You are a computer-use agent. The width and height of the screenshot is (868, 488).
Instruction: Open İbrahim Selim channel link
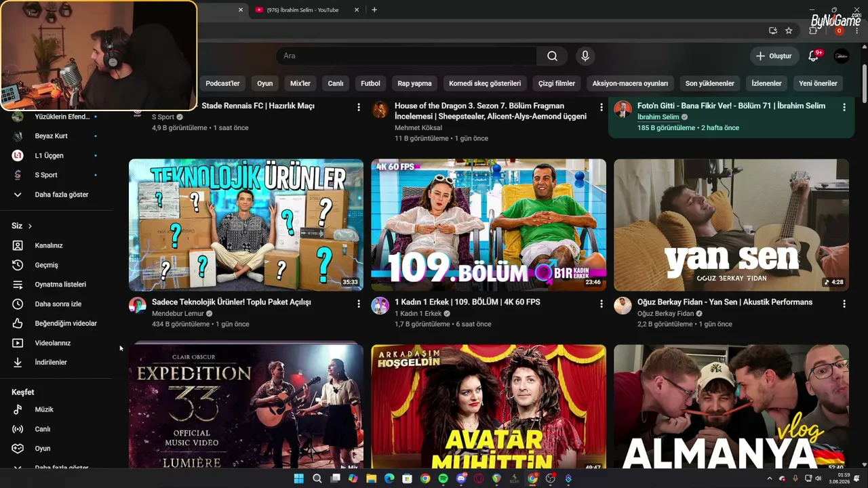pos(658,117)
